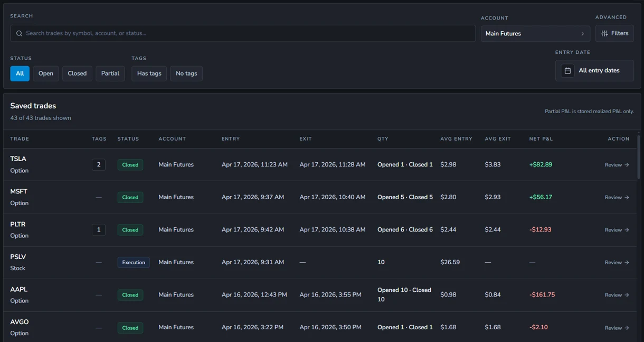
Task: Click the Execution badge on the PSLV row
Action: (x=134, y=263)
